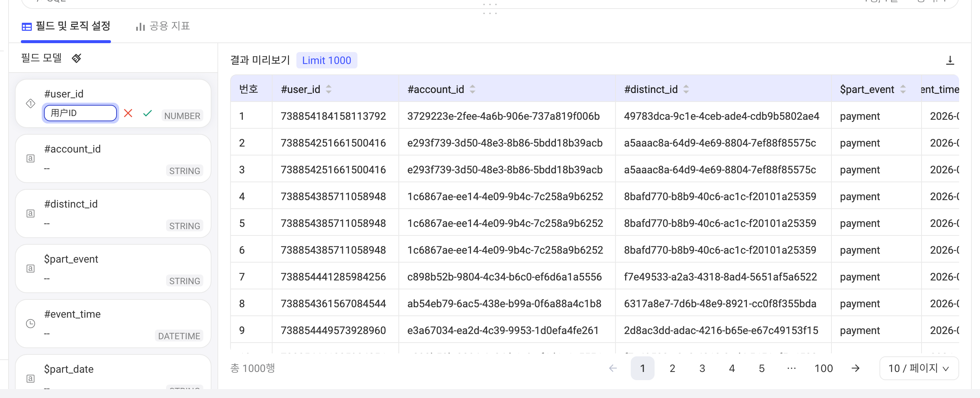Click the #account_id string type icon
This screenshot has width=980, height=398.
pos(31,158)
